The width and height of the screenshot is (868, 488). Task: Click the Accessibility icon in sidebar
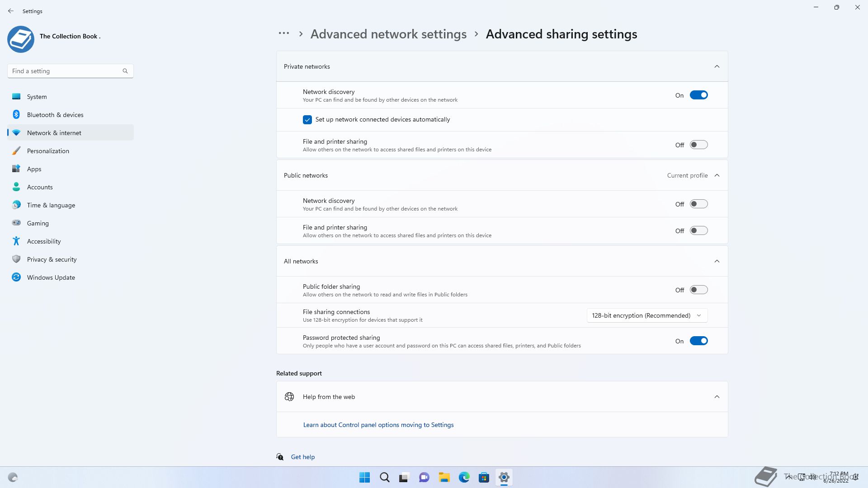[x=16, y=241]
